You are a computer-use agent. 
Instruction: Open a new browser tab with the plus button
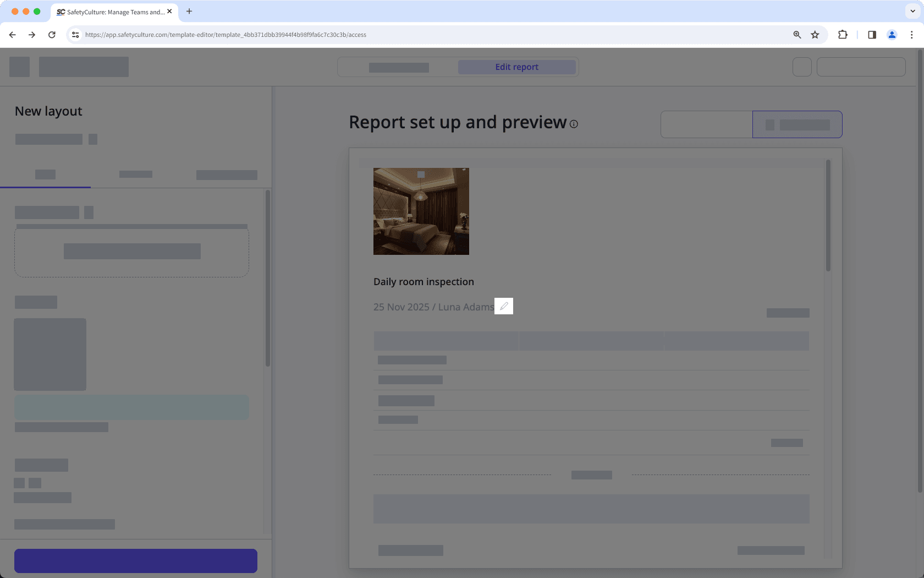189,11
